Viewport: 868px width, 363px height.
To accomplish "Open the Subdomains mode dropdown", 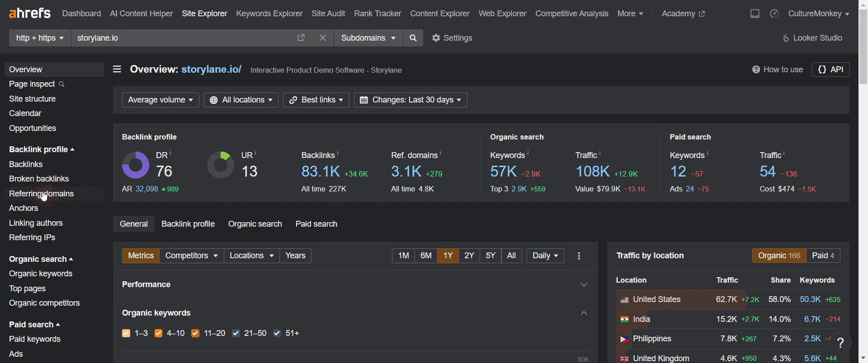I will click(x=368, y=38).
